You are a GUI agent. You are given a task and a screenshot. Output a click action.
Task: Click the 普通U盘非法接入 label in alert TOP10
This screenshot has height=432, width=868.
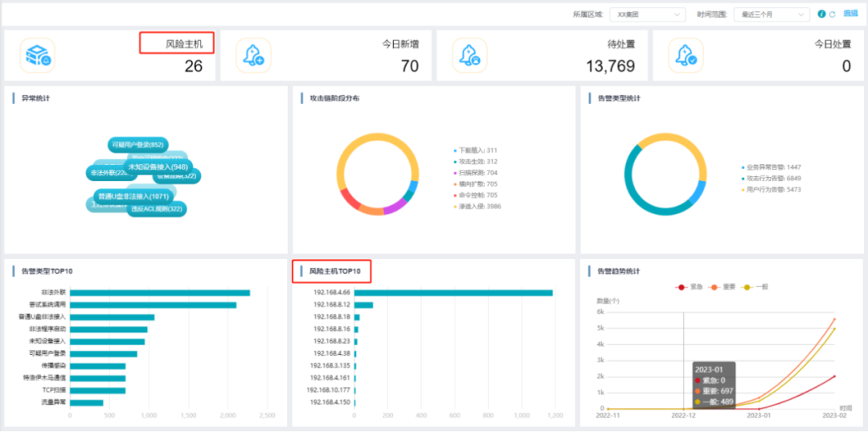pyautogui.click(x=42, y=317)
